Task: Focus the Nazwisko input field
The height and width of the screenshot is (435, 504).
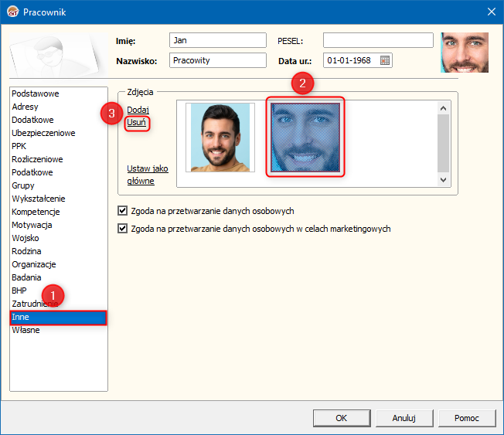Action: coord(218,60)
